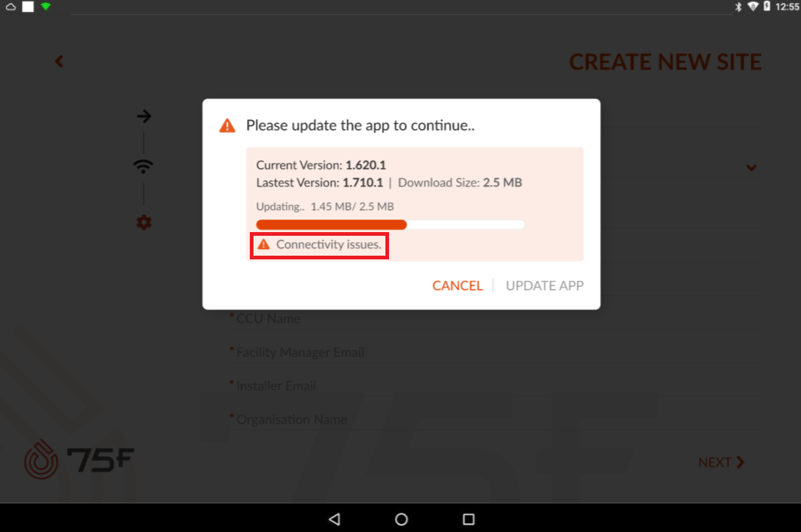Open the recent apps square button

click(x=469, y=519)
